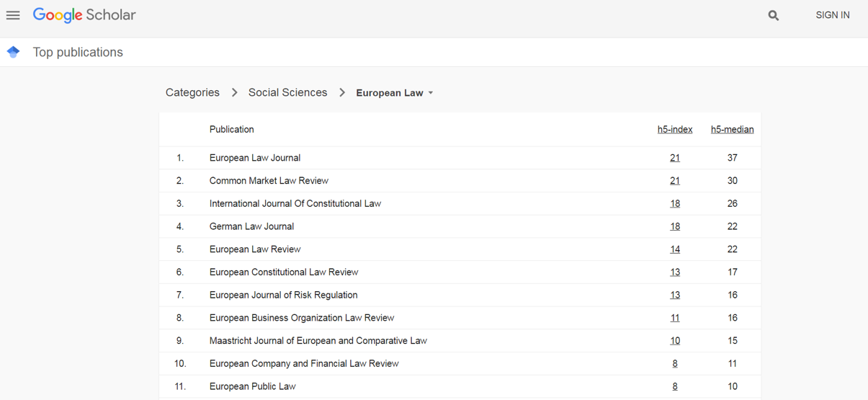The height and width of the screenshot is (400, 868).
Task: Open h5-index 11 for European Business Organization Law Review
Action: pos(675,318)
